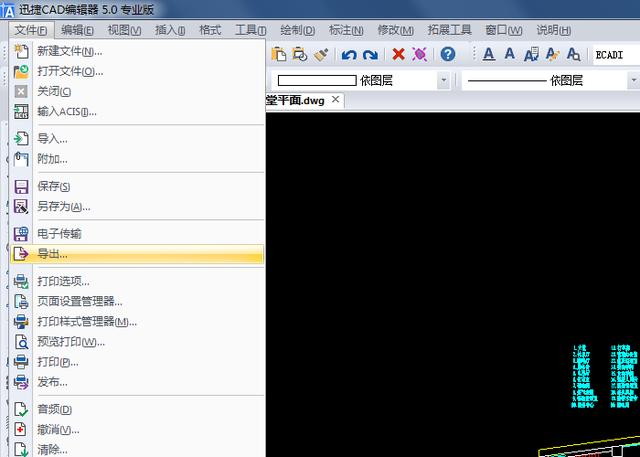Click the 保存 floppy disk icon
This screenshot has height=457, width=640.
point(21,186)
